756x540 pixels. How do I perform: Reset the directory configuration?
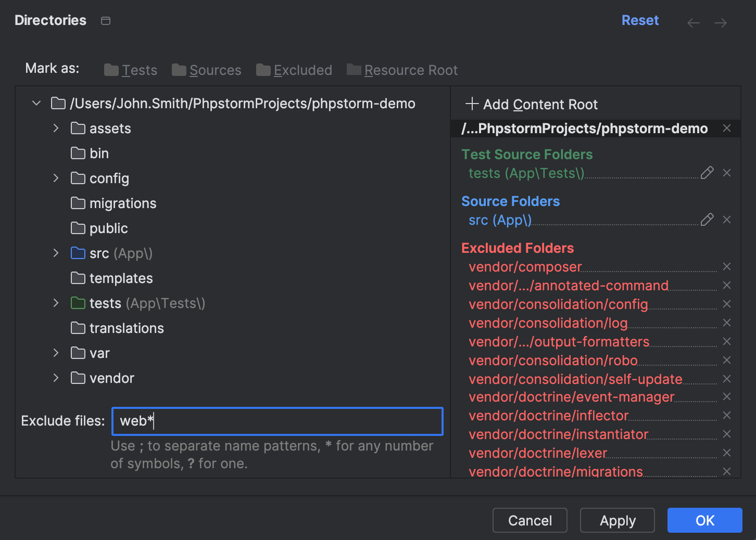pyautogui.click(x=640, y=20)
